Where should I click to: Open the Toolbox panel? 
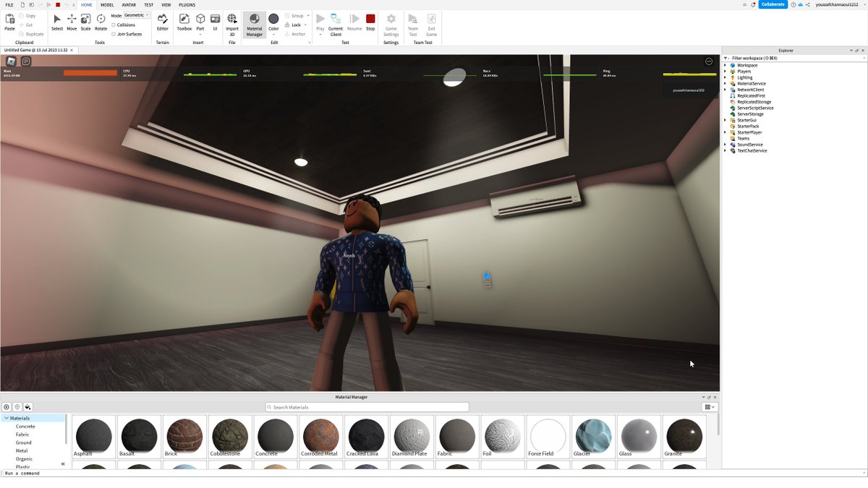(184, 22)
